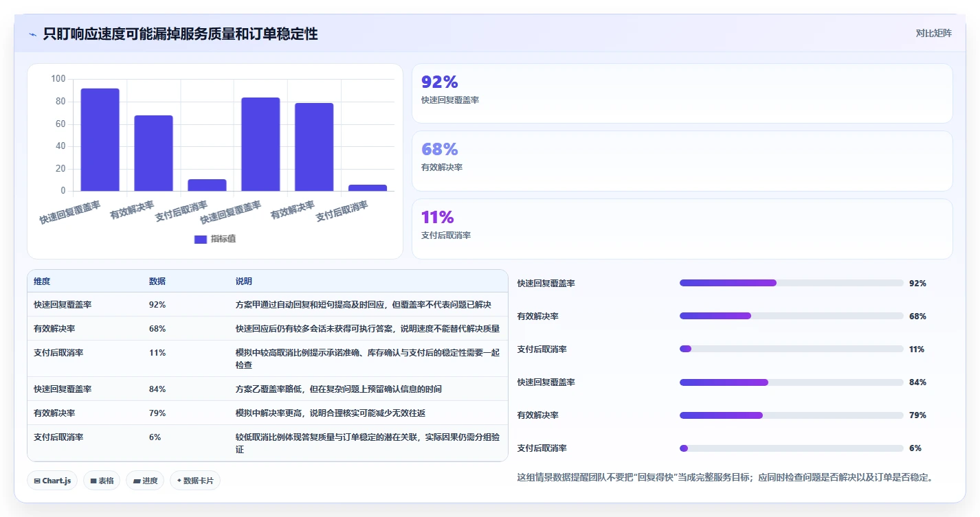This screenshot has height=517, width=980.
Task: Click the y-axis label 100 on the chart
Action: click(58, 79)
